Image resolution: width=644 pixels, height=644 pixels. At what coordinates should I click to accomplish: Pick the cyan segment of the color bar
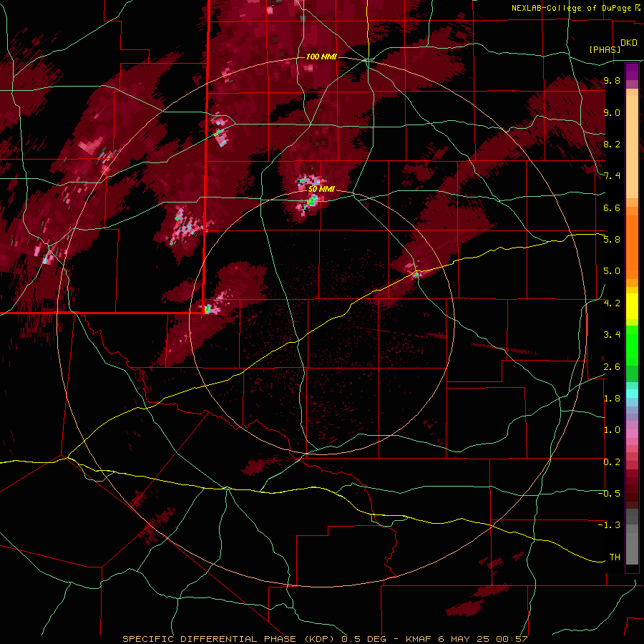pyautogui.click(x=632, y=393)
